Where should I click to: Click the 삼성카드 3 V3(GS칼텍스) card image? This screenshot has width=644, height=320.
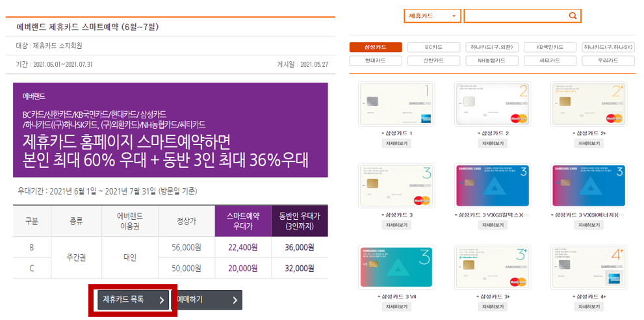(493, 185)
